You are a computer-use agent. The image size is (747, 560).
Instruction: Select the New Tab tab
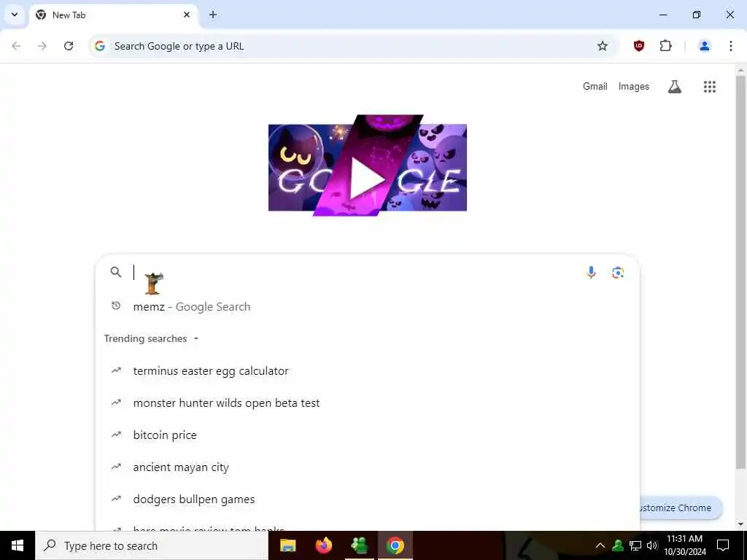(x=115, y=15)
